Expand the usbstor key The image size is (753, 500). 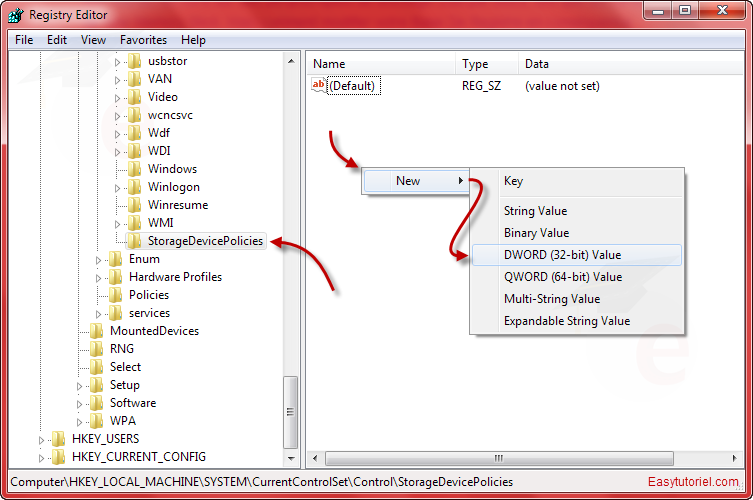(117, 62)
